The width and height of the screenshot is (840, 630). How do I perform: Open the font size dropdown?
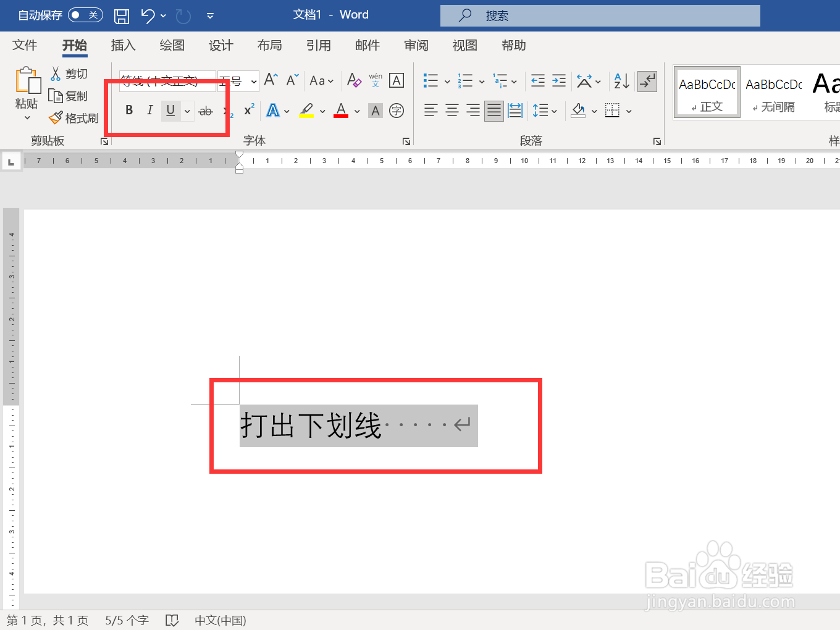pyautogui.click(x=253, y=82)
